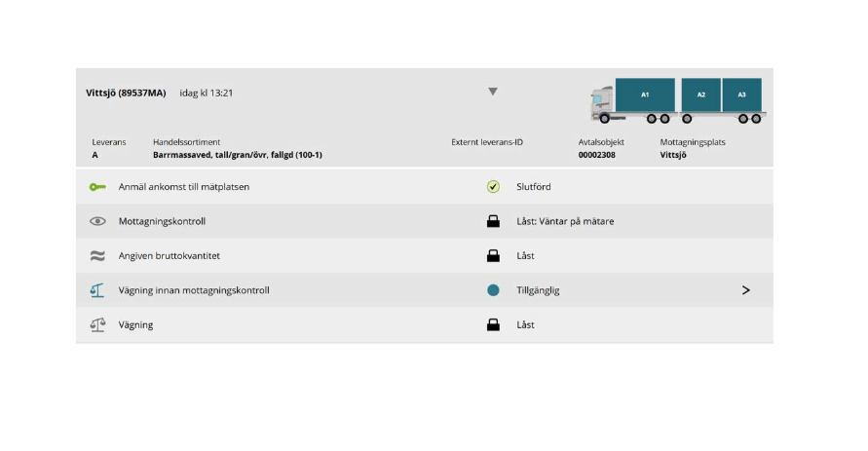
Task: Click the Leverans column label
Action: (109, 142)
